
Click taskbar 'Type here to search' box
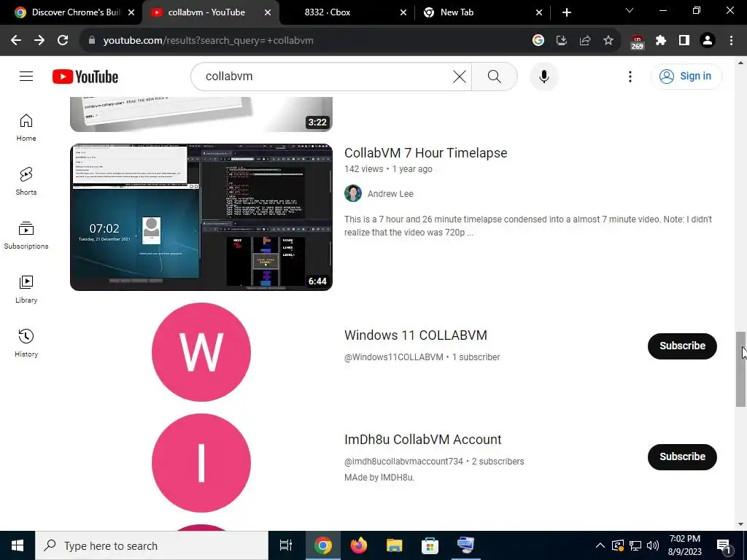coord(152,545)
